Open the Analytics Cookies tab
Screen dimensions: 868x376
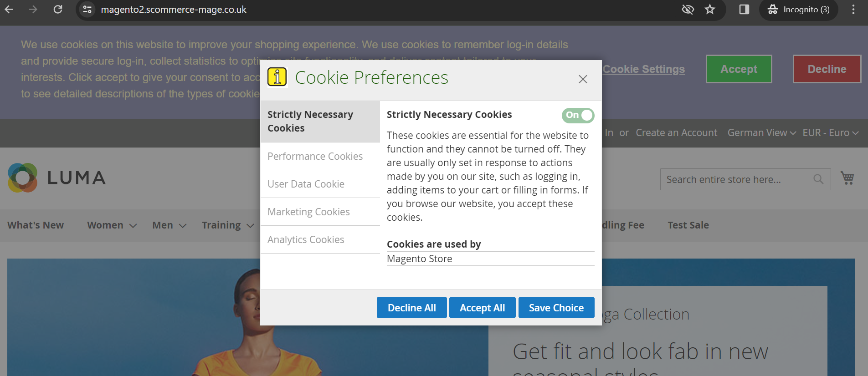[306, 239]
